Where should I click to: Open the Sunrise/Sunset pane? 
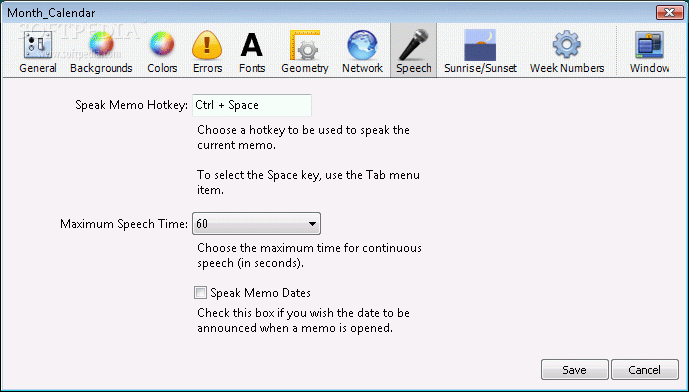point(480,51)
